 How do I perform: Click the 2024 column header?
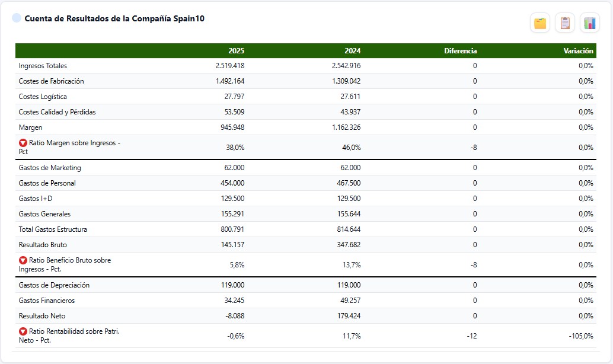[x=352, y=51]
